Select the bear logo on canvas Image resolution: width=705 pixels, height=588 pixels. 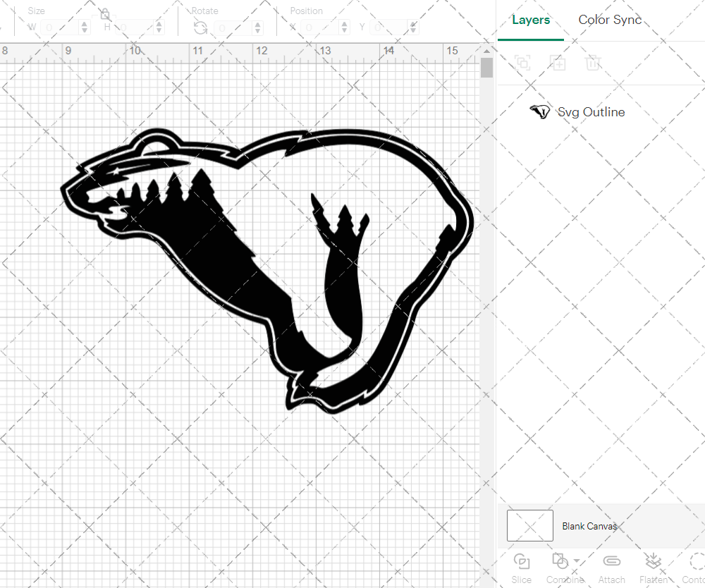267,271
